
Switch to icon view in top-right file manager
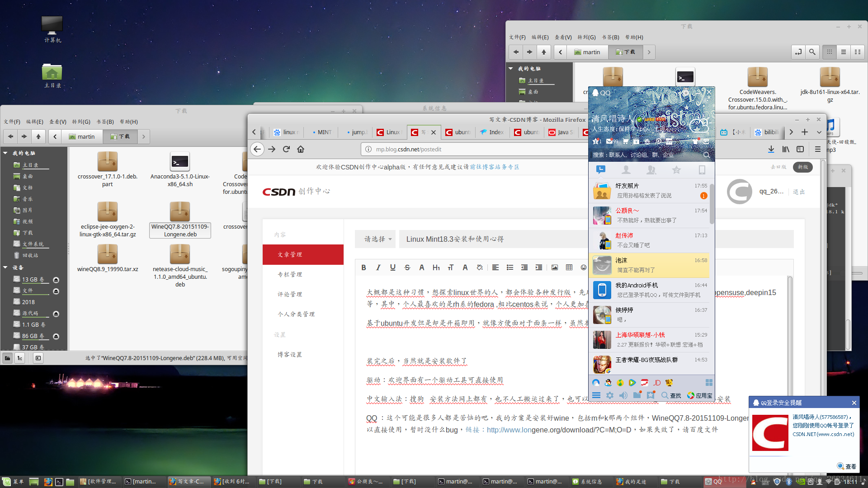(x=830, y=52)
